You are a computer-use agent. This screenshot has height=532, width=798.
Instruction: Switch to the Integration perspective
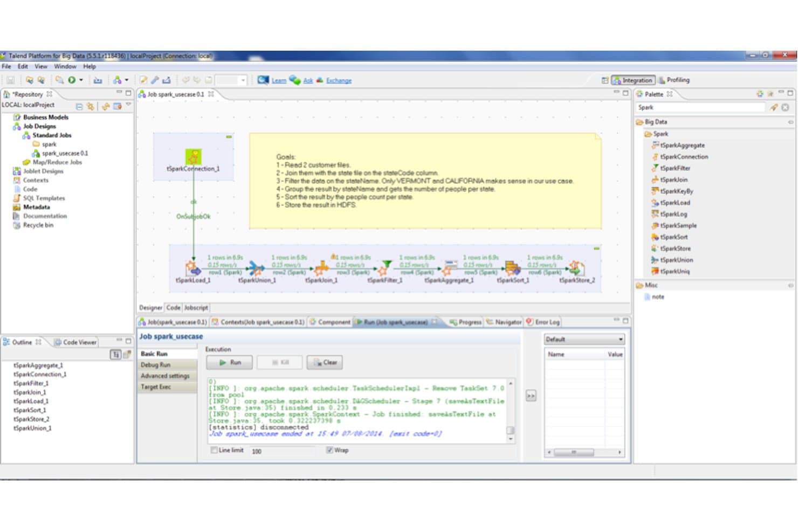coord(633,80)
